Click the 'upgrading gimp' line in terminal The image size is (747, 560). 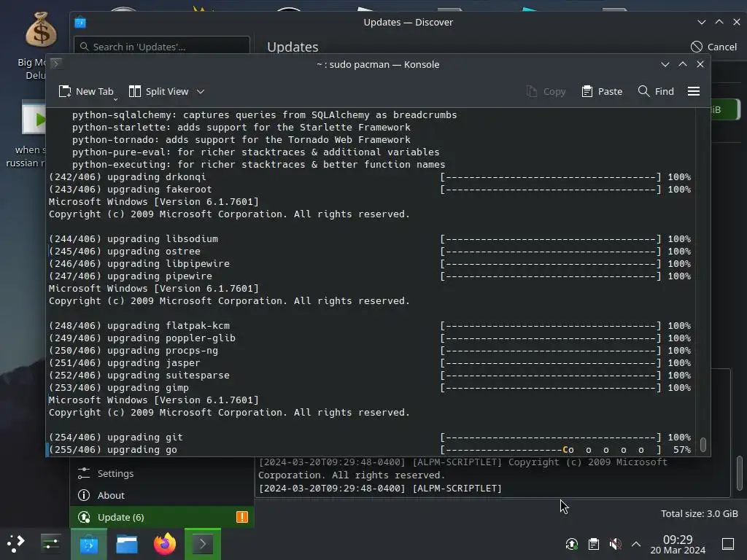coord(119,388)
